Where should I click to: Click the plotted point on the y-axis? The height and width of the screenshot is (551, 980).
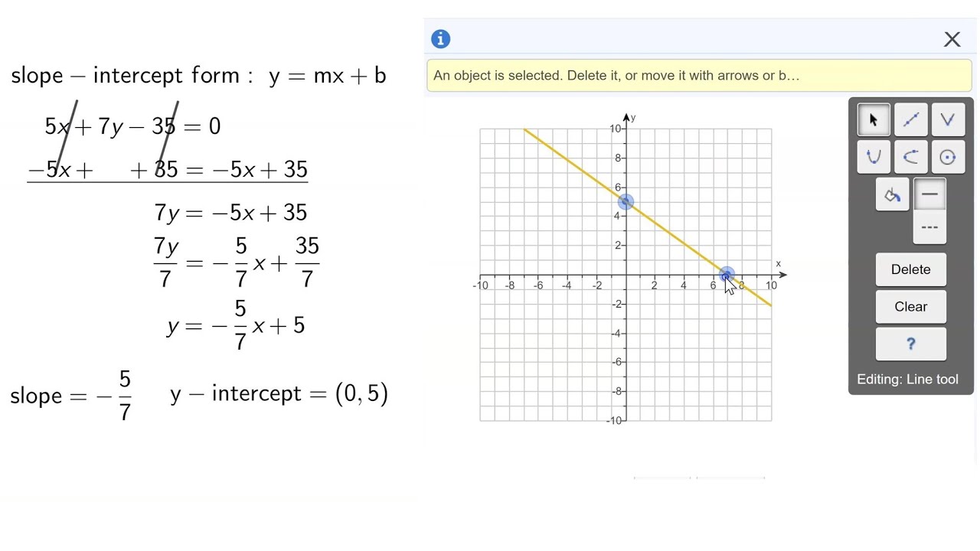626,202
